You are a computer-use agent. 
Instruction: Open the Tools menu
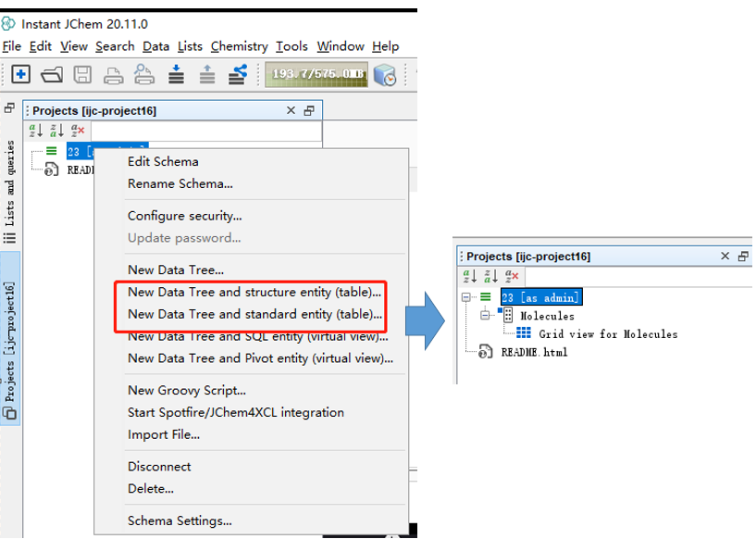pyautogui.click(x=291, y=46)
